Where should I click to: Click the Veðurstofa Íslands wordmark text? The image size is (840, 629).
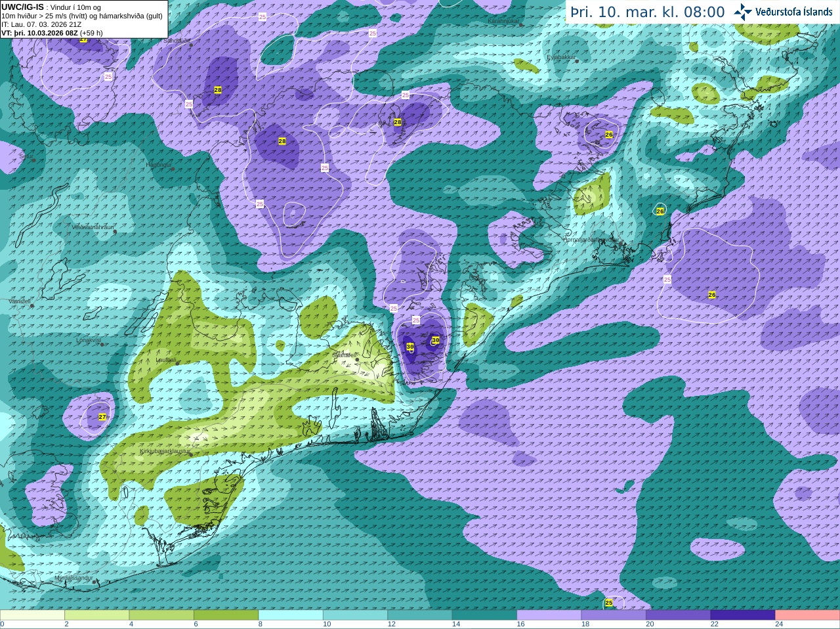click(x=793, y=12)
